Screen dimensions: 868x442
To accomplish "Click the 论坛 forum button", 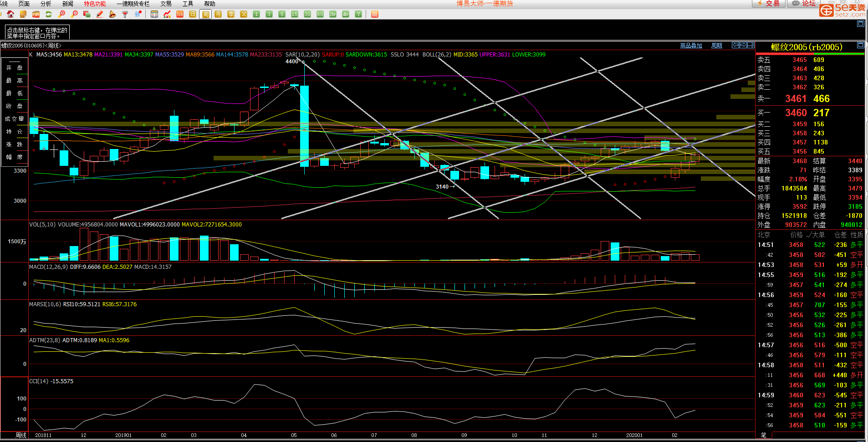I will pyautogui.click(x=804, y=4).
